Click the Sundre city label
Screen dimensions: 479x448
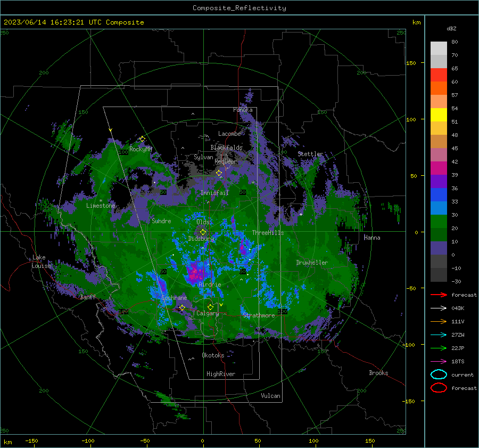[162, 221]
